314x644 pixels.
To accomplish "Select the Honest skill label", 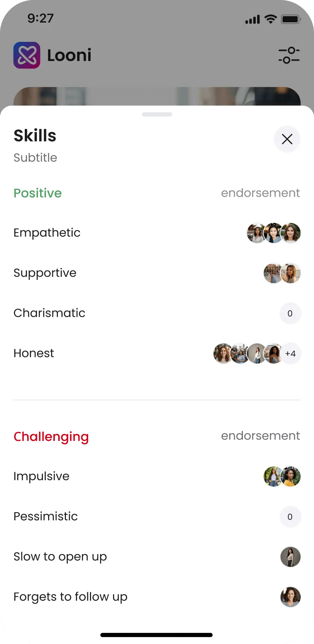I will (x=34, y=353).
